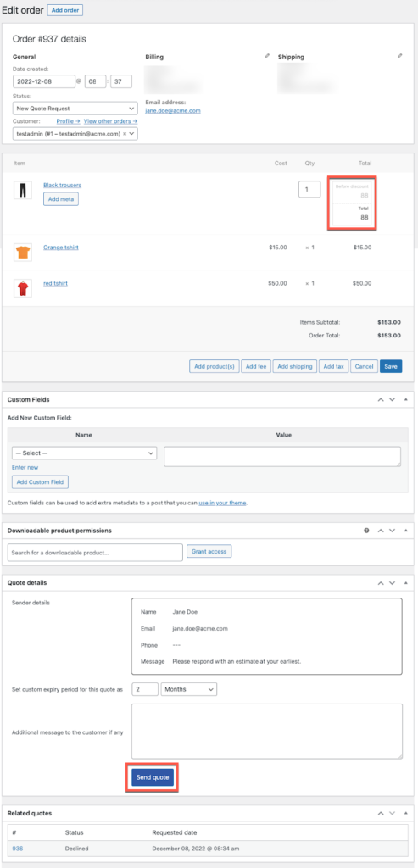Click the Black trousers quantity field
418x868 pixels.
point(309,189)
